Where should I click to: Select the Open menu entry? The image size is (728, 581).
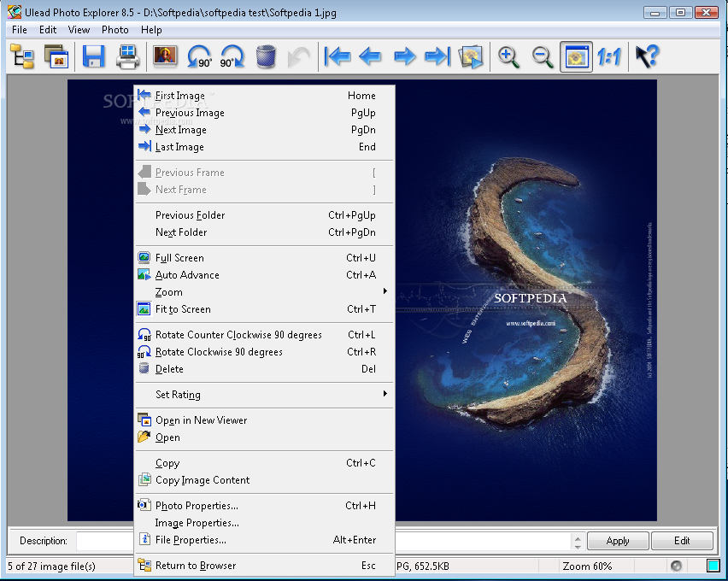265,438
